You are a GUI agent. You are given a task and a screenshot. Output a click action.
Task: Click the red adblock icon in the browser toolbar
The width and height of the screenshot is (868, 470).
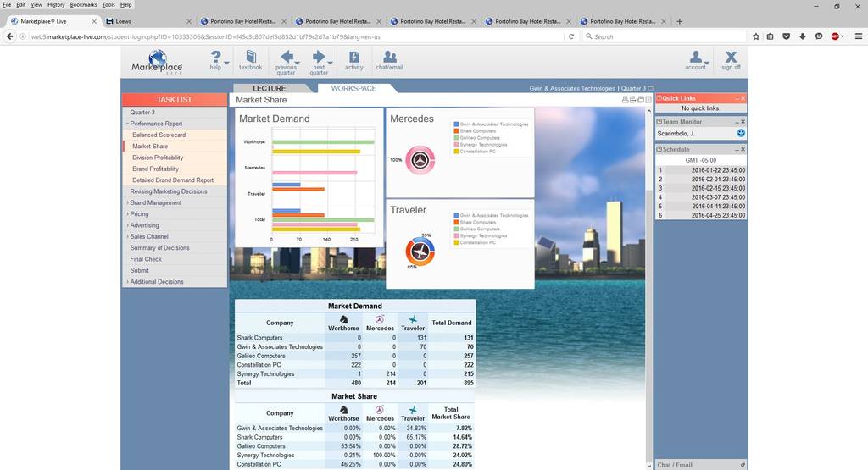(x=835, y=36)
